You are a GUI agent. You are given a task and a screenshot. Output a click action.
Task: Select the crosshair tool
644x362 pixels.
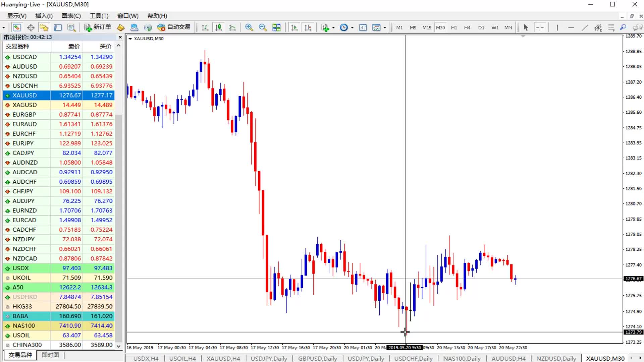point(540,27)
